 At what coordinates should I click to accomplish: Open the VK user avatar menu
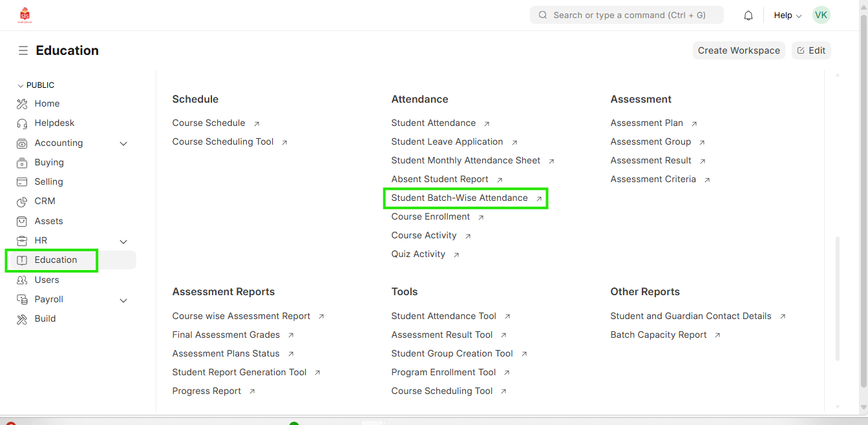pos(821,15)
